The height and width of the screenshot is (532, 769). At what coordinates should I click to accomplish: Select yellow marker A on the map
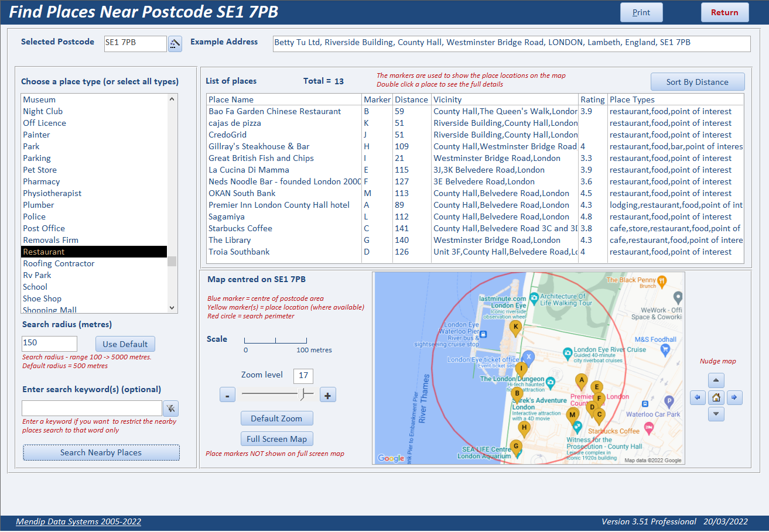(581, 381)
